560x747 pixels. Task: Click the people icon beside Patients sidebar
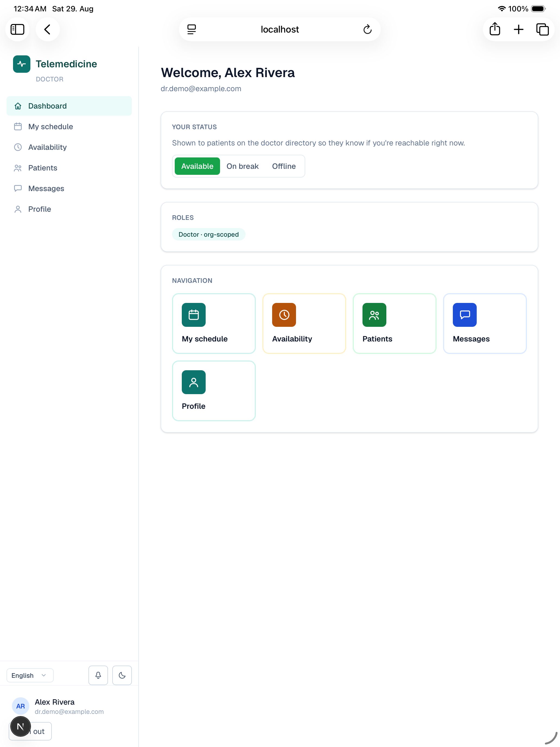coord(18,168)
